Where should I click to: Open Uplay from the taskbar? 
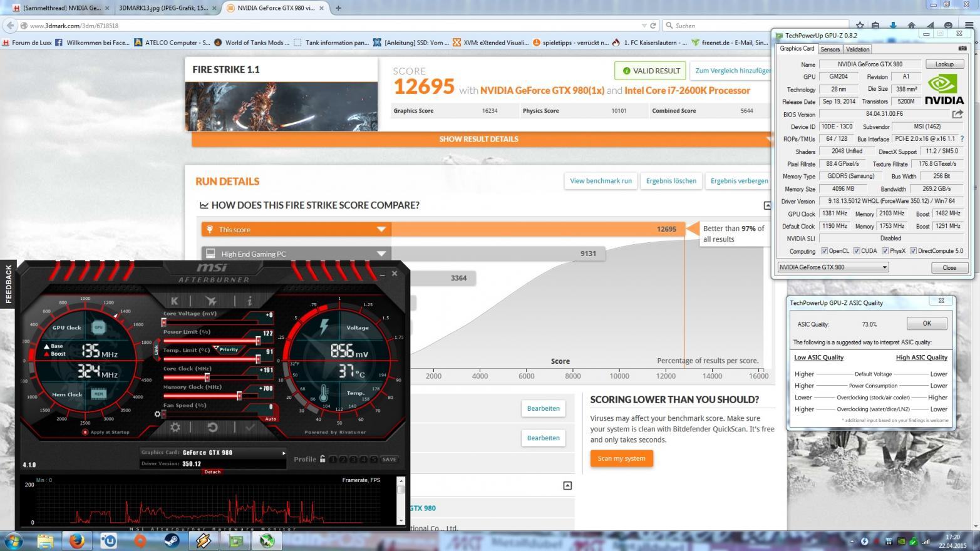(x=109, y=540)
